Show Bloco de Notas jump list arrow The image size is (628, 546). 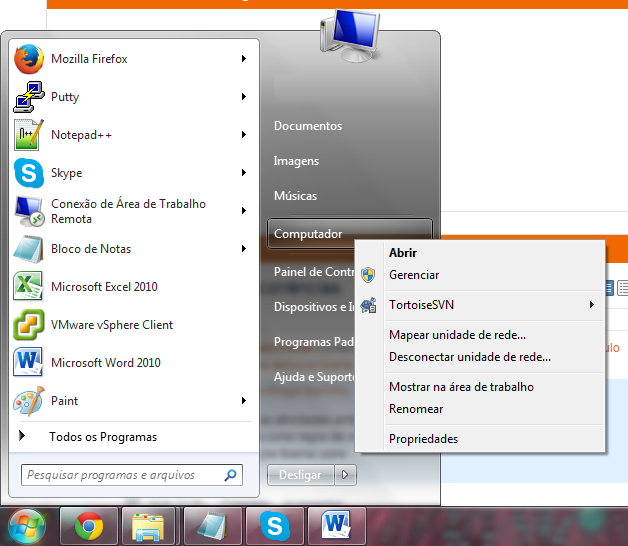point(244,249)
